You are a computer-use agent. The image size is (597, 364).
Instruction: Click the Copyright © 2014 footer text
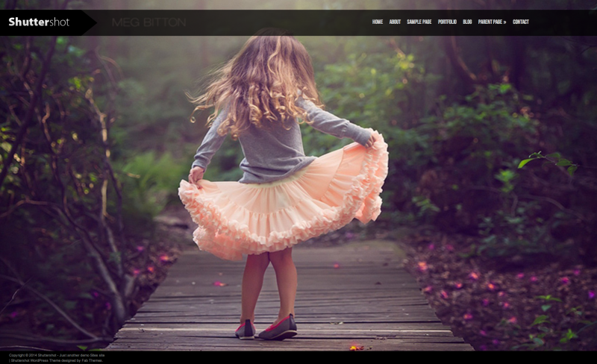click(22, 355)
